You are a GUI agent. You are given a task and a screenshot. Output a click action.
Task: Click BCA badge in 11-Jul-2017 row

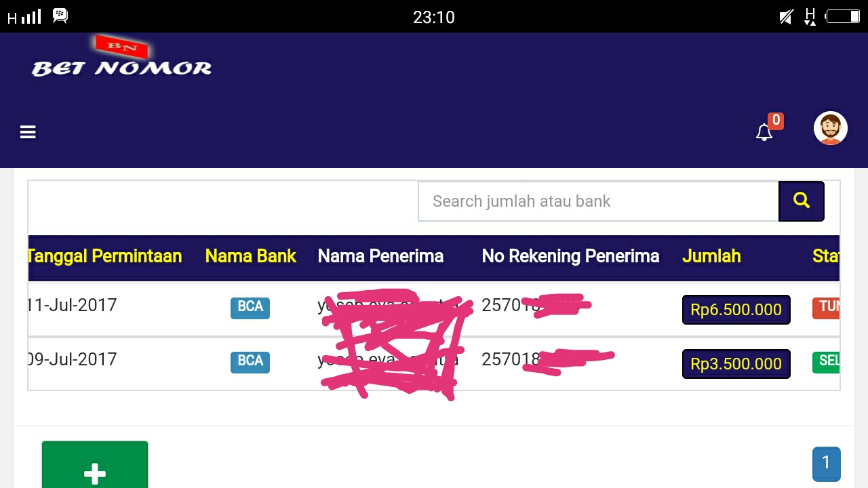(x=250, y=307)
